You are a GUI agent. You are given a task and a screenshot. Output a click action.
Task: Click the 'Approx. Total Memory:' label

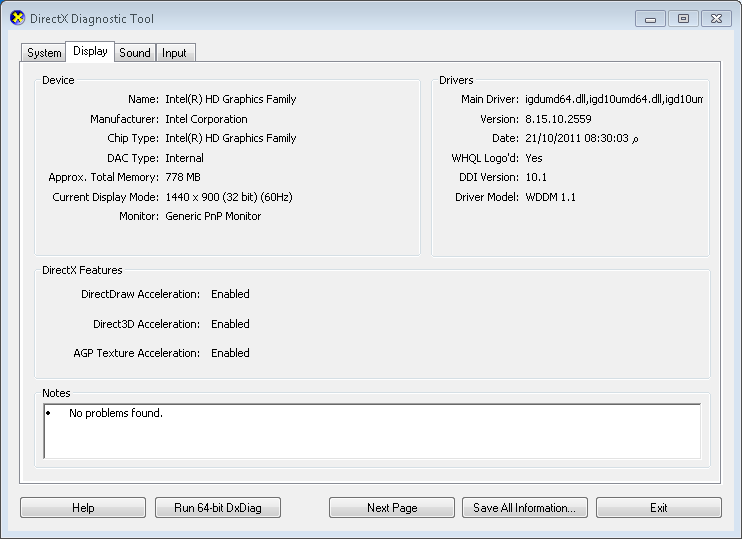click(104, 177)
